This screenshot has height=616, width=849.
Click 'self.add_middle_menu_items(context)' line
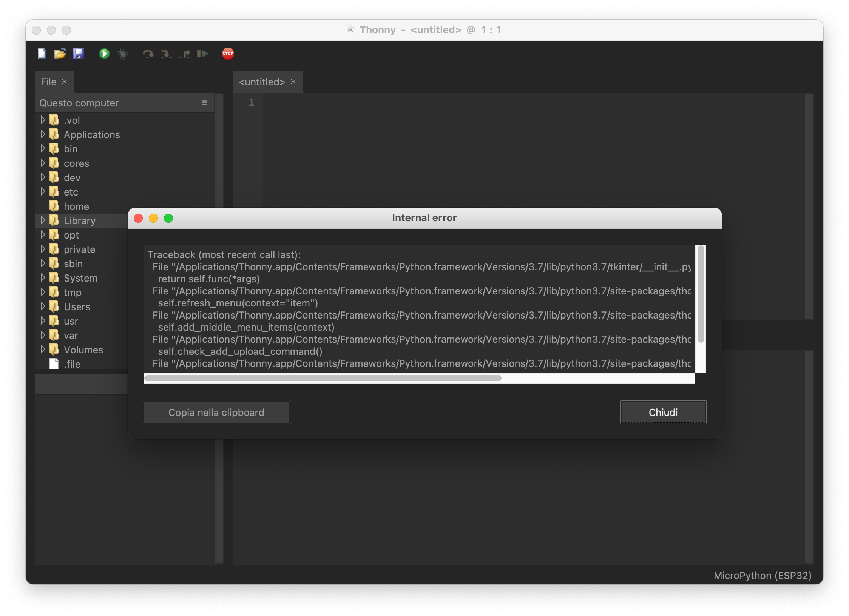(x=246, y=327)
